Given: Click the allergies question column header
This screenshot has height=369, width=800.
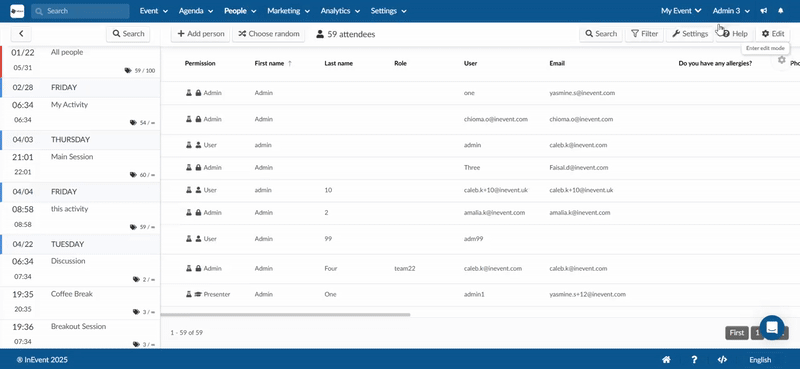Looking at the screenshot, I should [x=715, y=64].
